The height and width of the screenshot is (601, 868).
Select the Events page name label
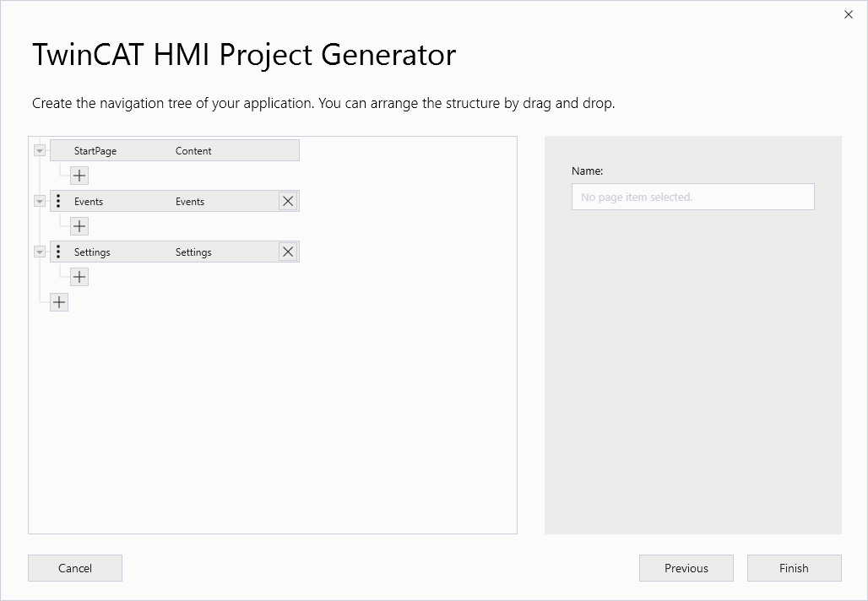pyautogui.click(x=89, y=202)
